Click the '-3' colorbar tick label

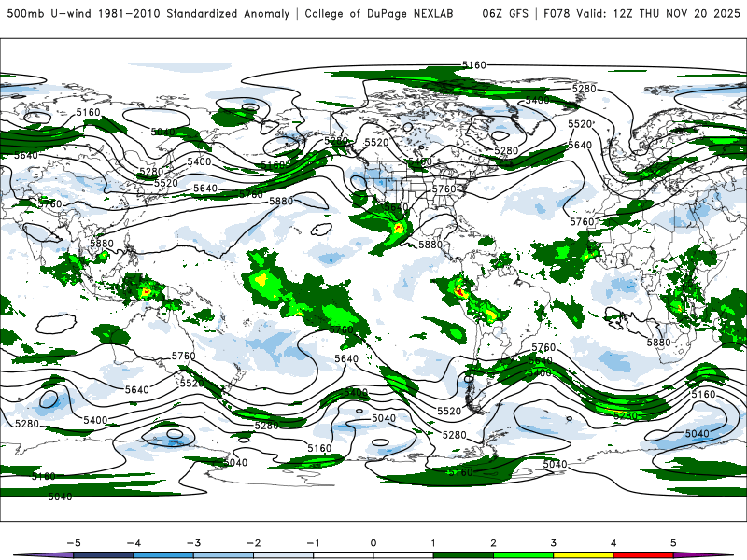[x=193, y=543]
